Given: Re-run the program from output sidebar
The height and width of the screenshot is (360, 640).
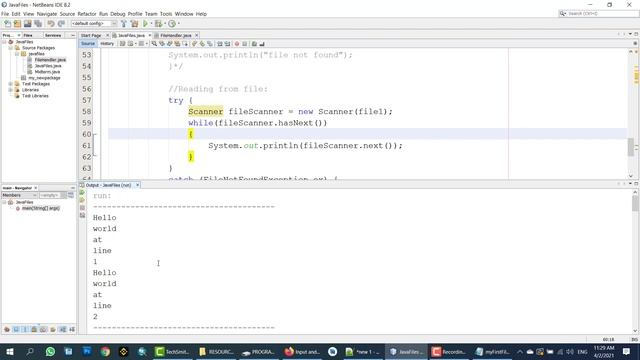Looking at the screenshot, I should pyautogui.click(x=82, y=193).
